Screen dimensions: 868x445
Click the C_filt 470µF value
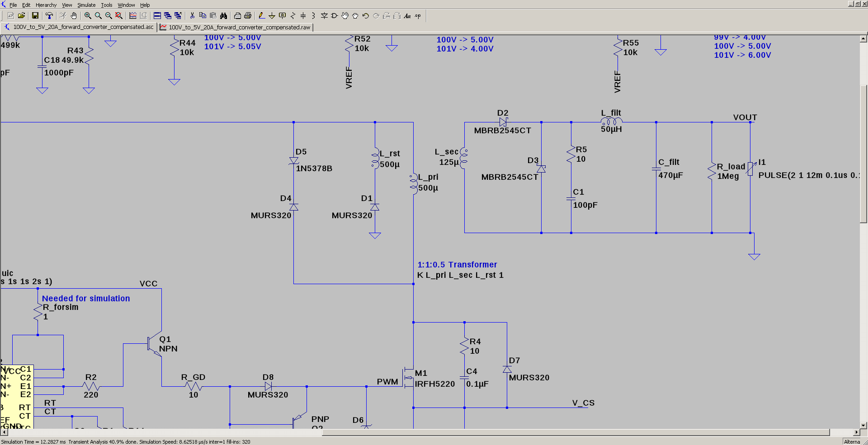(670, 175)
